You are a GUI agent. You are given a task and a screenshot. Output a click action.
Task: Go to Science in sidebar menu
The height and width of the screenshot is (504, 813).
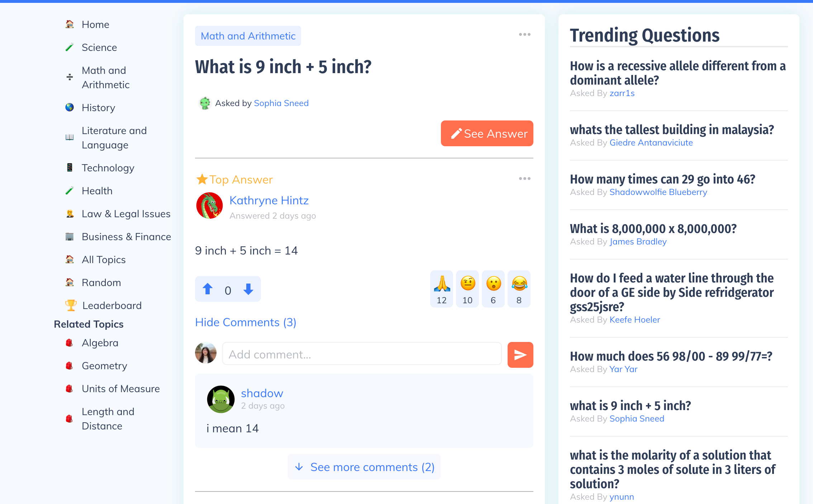click(99, 47)
